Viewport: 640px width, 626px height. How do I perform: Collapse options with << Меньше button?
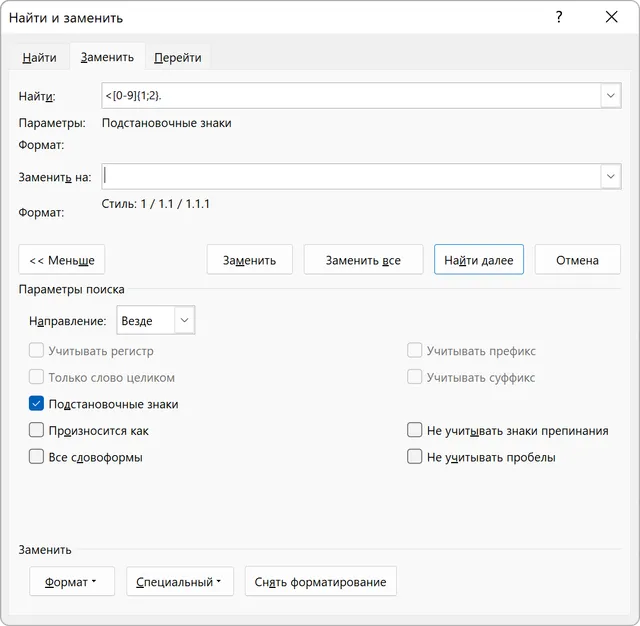click(62, 260)
